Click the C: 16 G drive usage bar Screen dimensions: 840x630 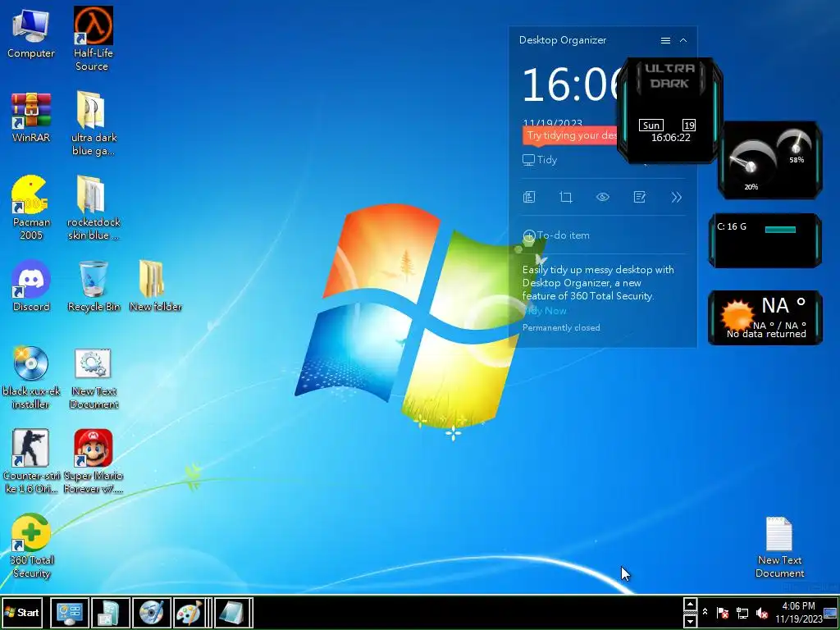[781, 230]
